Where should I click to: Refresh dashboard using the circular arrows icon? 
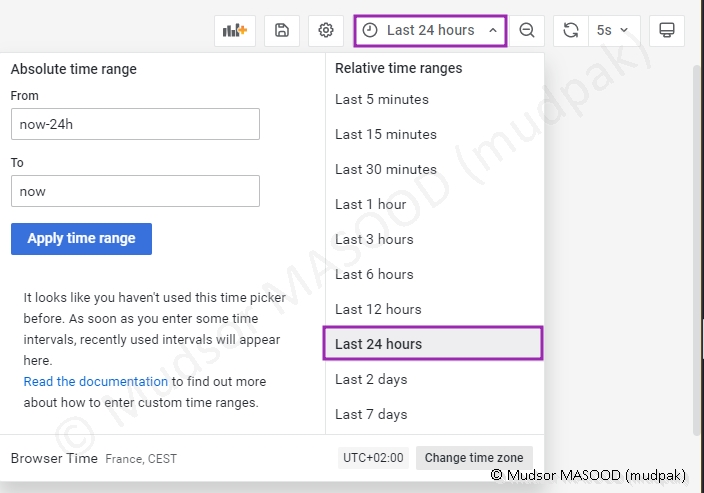(x=571, y=31)
